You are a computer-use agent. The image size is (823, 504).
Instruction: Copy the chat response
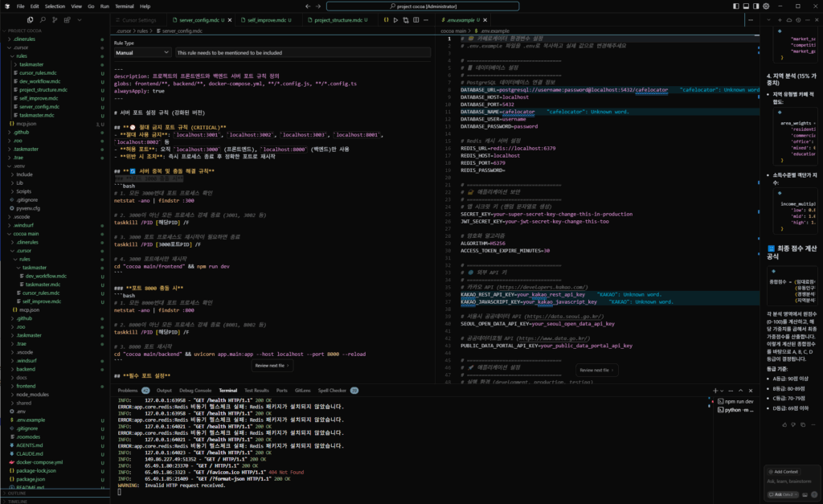[x=803, y=424]
